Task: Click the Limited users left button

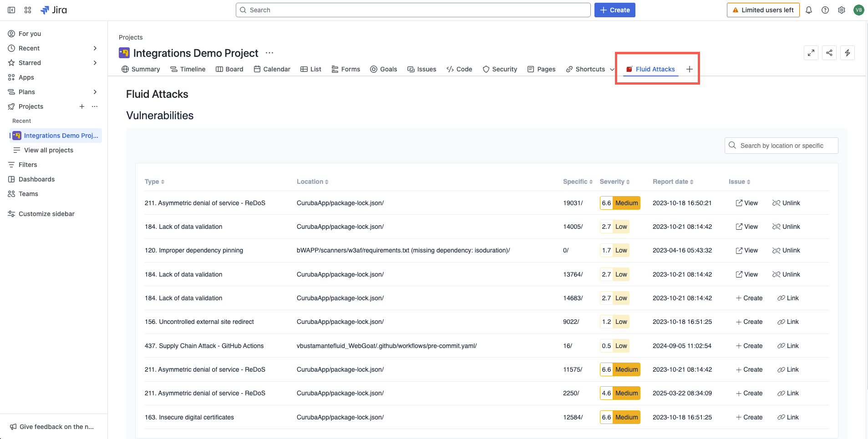Action: [x=763, y=10]
